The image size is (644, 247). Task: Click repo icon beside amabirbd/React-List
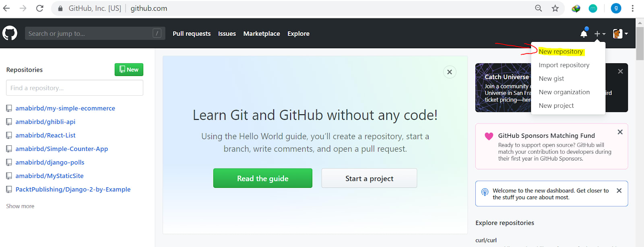(x=9, y=135)
